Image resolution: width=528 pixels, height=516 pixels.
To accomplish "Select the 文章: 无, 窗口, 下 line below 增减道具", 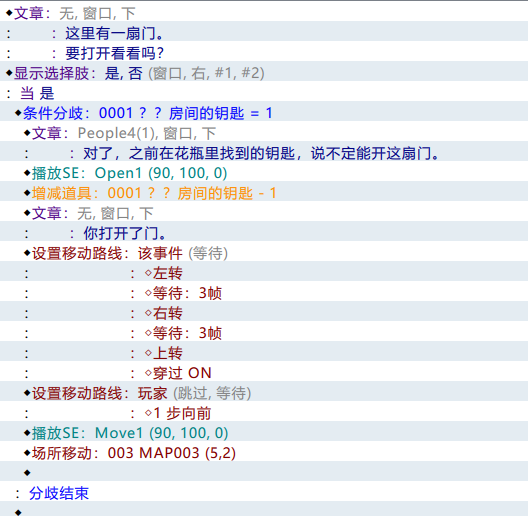I will click(x=264, y=211).
